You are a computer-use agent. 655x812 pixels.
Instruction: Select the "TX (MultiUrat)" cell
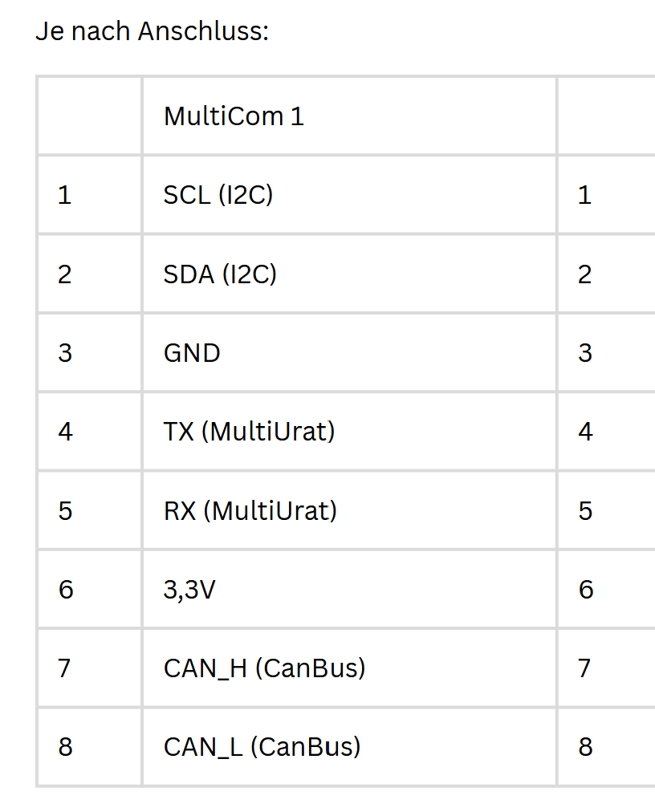tap(249, 432)
